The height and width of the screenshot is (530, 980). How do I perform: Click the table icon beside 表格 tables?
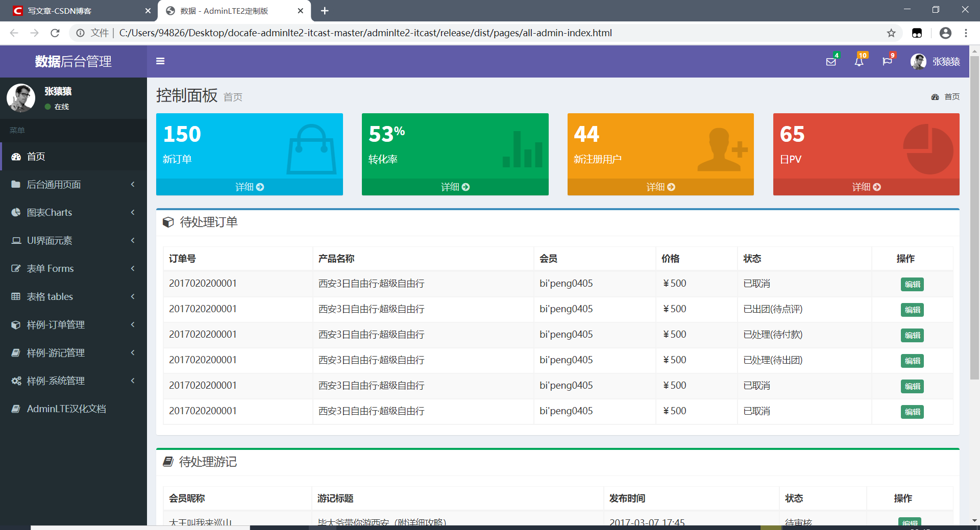[15, 296]
